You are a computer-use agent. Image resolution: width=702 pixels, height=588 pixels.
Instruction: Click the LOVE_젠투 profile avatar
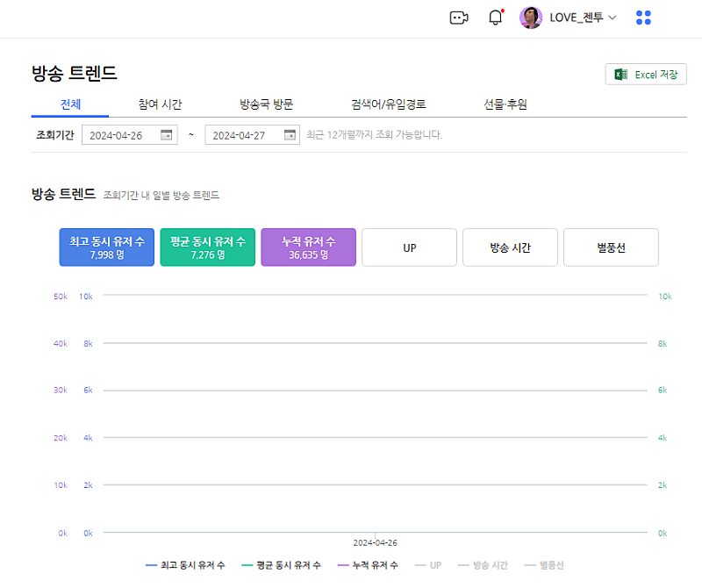point(531,18)
